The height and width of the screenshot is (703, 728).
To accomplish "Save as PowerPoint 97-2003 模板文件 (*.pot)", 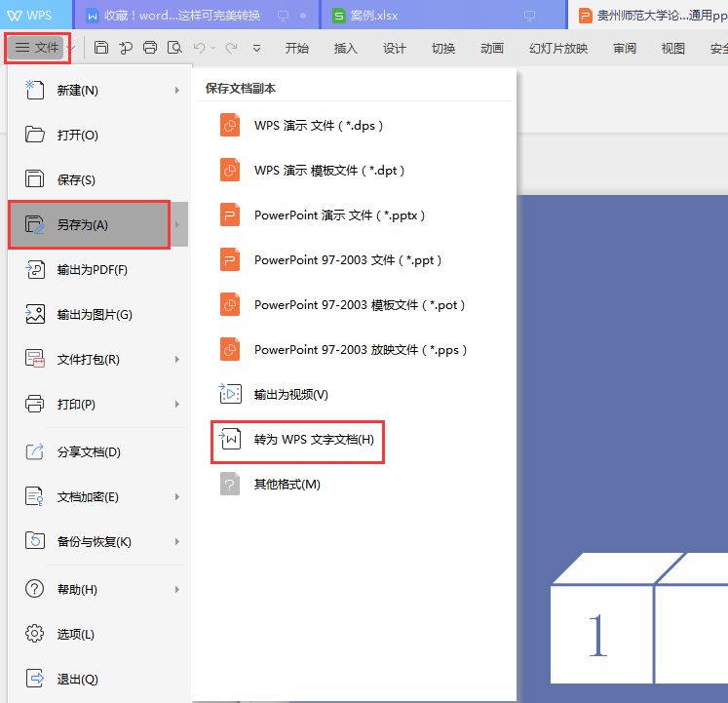I will (355, 305).
